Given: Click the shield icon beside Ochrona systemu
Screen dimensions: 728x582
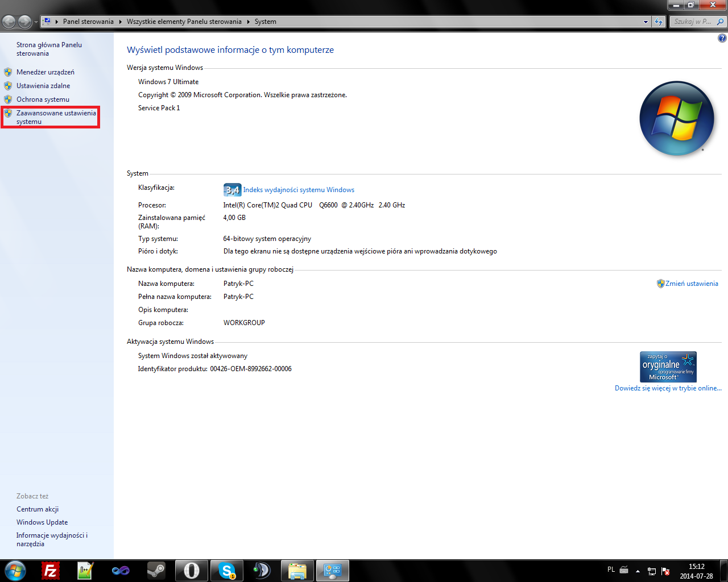Looking at the screenshot, I should click(x=8, y=99).
